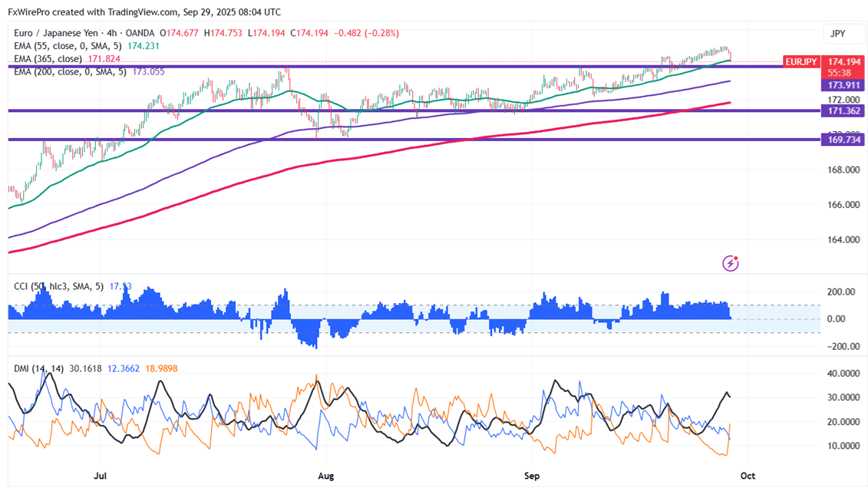This screenshot has height=491, width=868.
Task: Click the Aug label on time axis
Action: (x=326, y=476)
